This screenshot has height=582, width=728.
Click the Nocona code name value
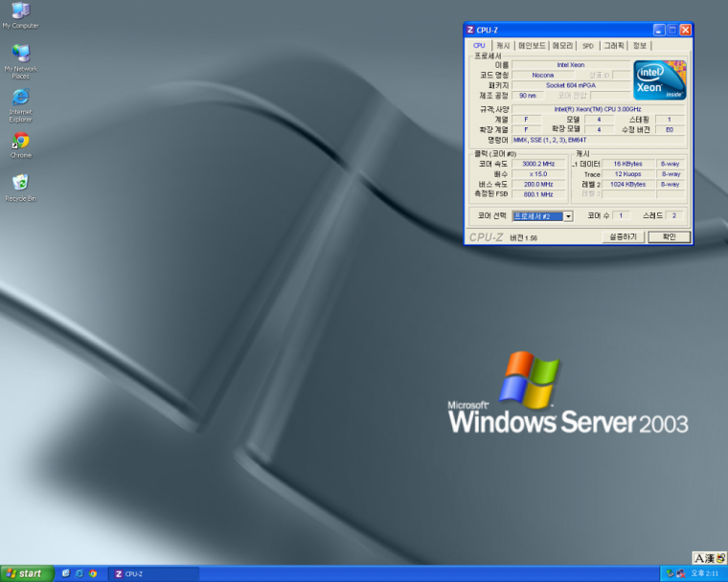pos(543,76)
